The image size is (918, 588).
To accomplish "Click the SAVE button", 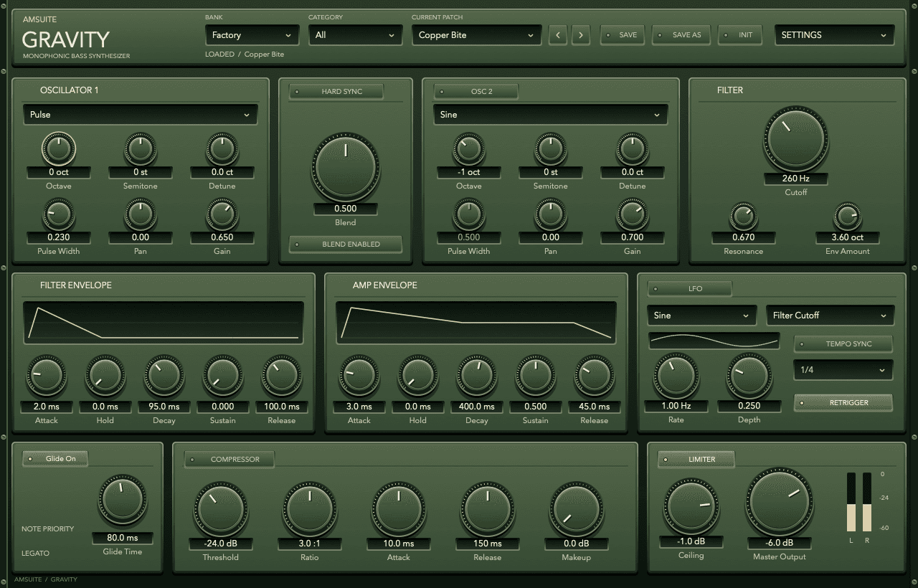I will coord(622,35).
